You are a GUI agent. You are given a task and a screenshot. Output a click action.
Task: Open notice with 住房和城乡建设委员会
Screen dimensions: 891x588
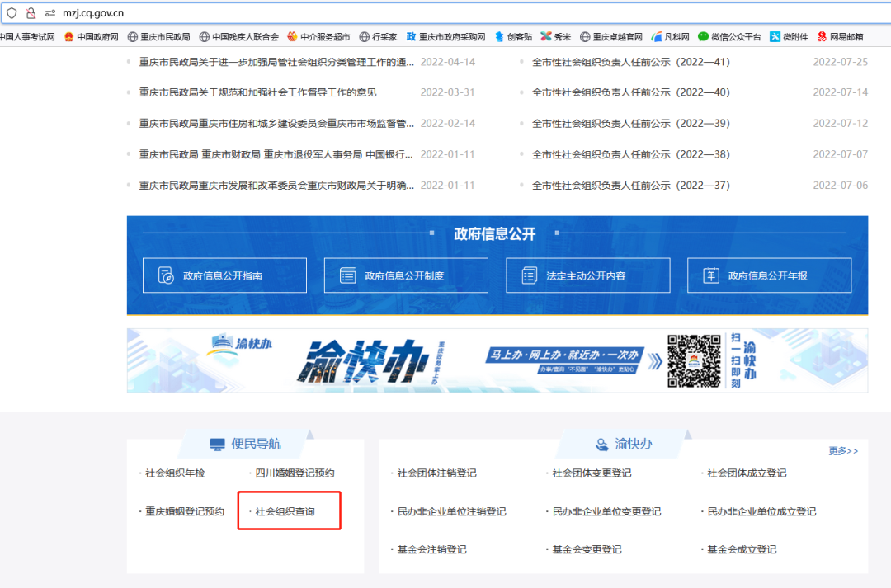tap(276, 123)
